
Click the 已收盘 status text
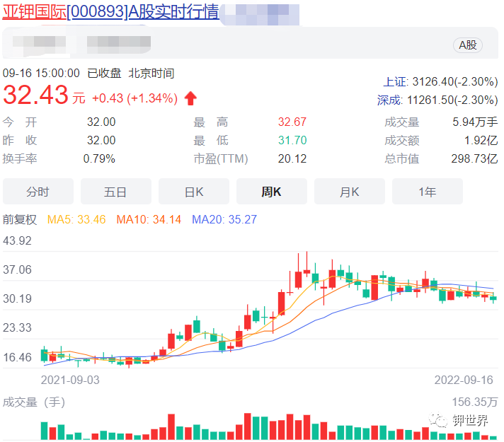click(104, 74)
